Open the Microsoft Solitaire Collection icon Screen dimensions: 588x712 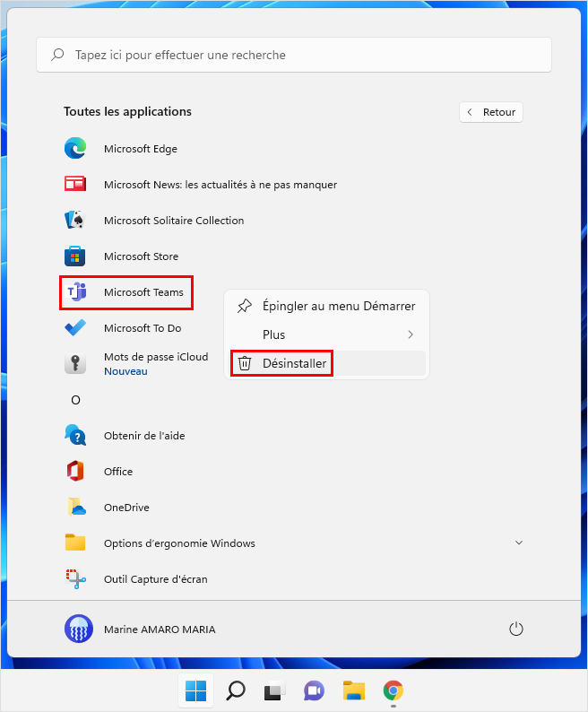pos(75,220)
